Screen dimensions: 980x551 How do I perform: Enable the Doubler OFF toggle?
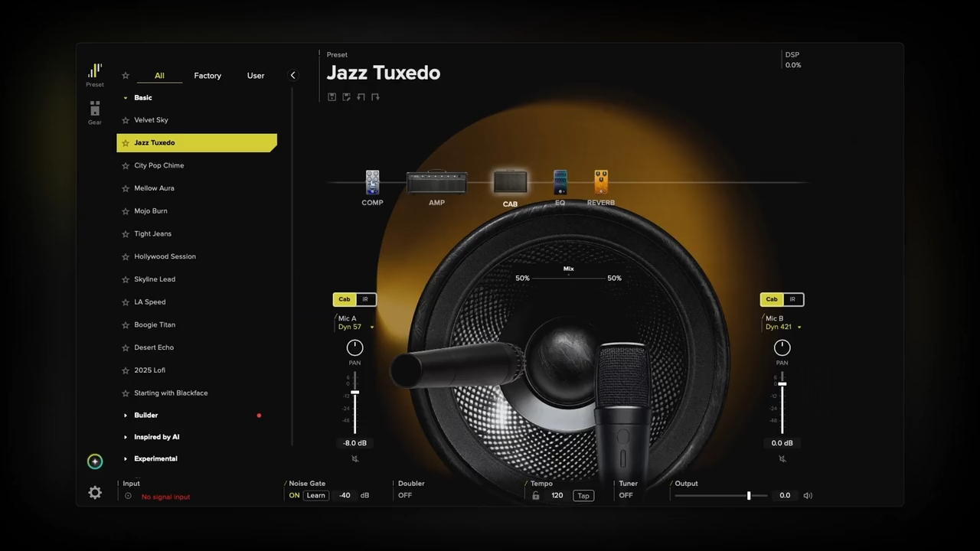pyautogui.click(x=405, y=495)
